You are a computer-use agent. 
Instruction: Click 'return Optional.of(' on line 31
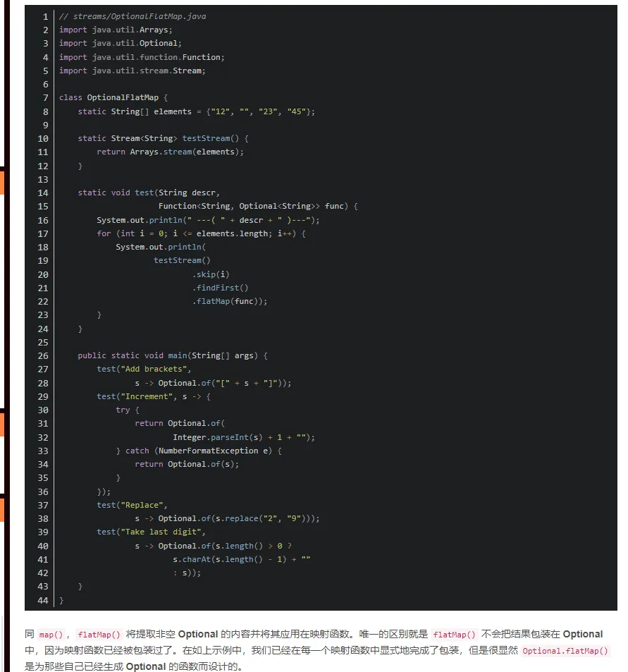click(180, 423)
